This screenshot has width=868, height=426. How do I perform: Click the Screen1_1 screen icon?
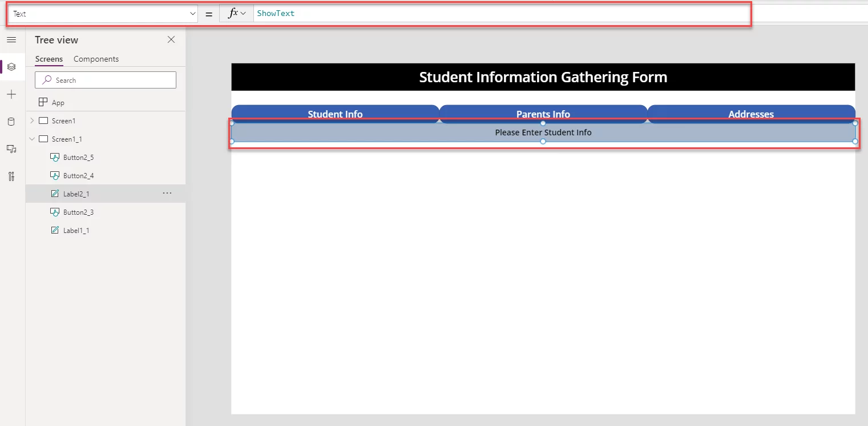point(43,139)
